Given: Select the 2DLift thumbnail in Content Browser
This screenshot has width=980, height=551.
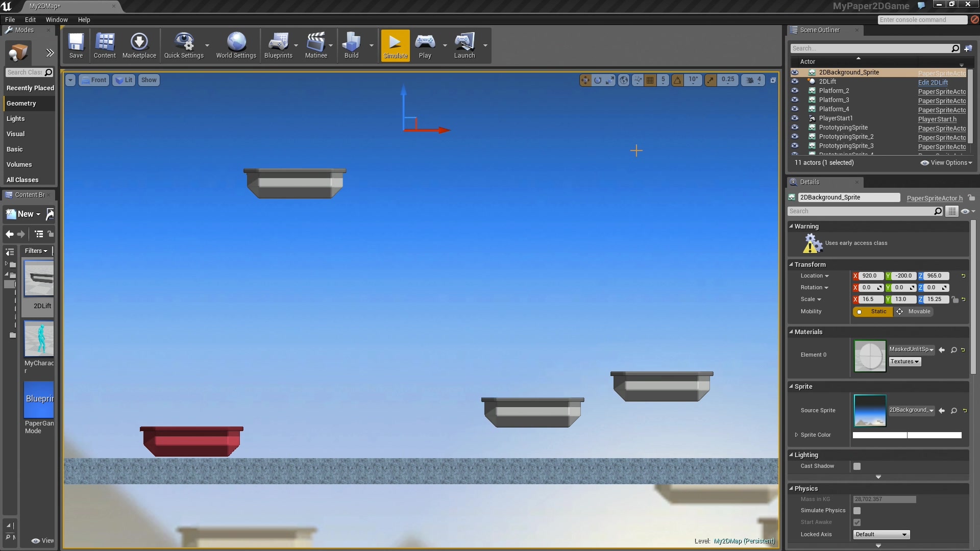Looking at the screenshot, I should tap(39, 279).
